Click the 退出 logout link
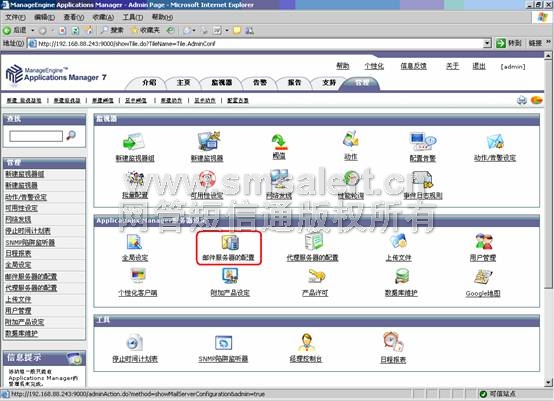The width and height of the screenshot is (554, 401). pyautogui.click(x=479, y=66)
